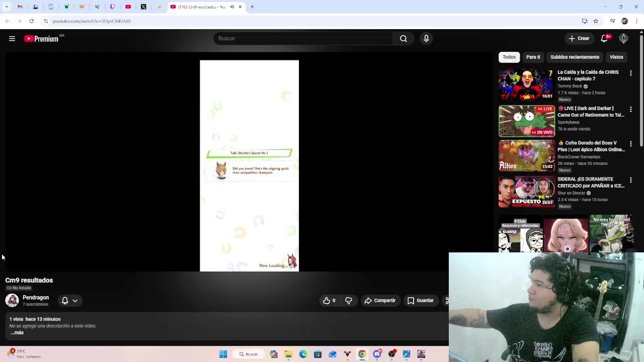Screen dimensions: 644x362
Task: Click the address bar URL
Action: click(92, 21)
